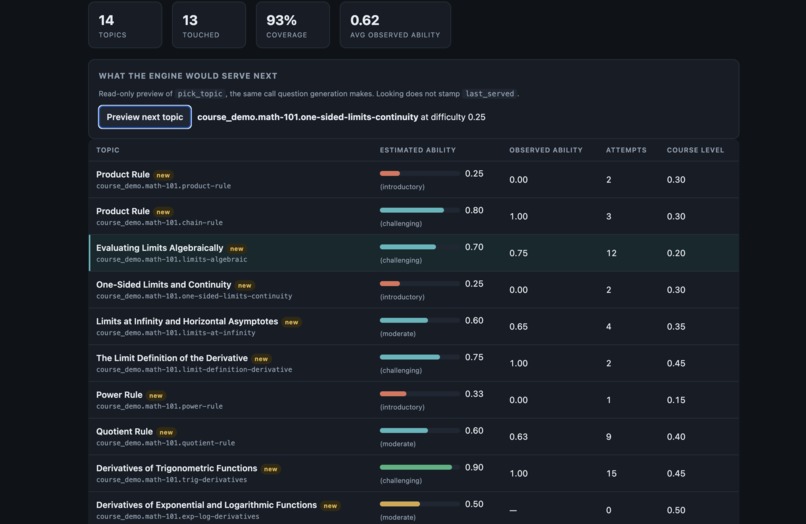Click the course_demo.math-101.exp-log-derivatives identifier
This screenshot has height=524, width=806.
pyautogui.click(x=178, y=517)
